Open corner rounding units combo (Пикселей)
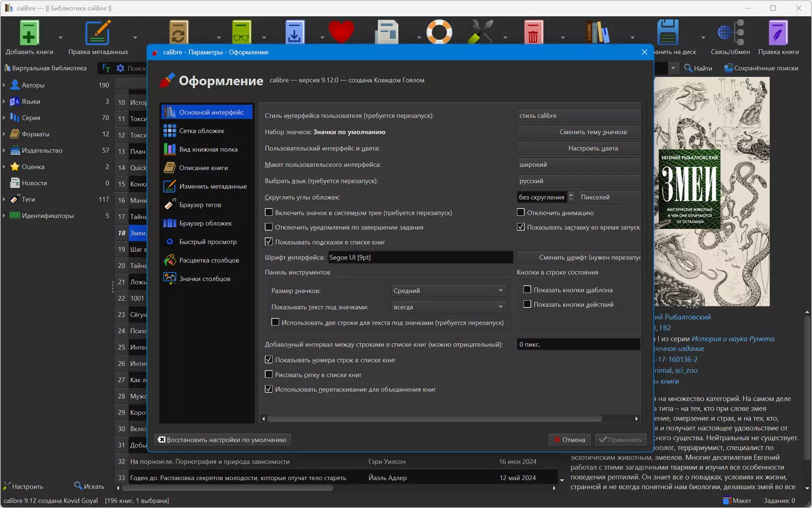The width and height of the screenshot is (812, 508). [x=610, y=197]
